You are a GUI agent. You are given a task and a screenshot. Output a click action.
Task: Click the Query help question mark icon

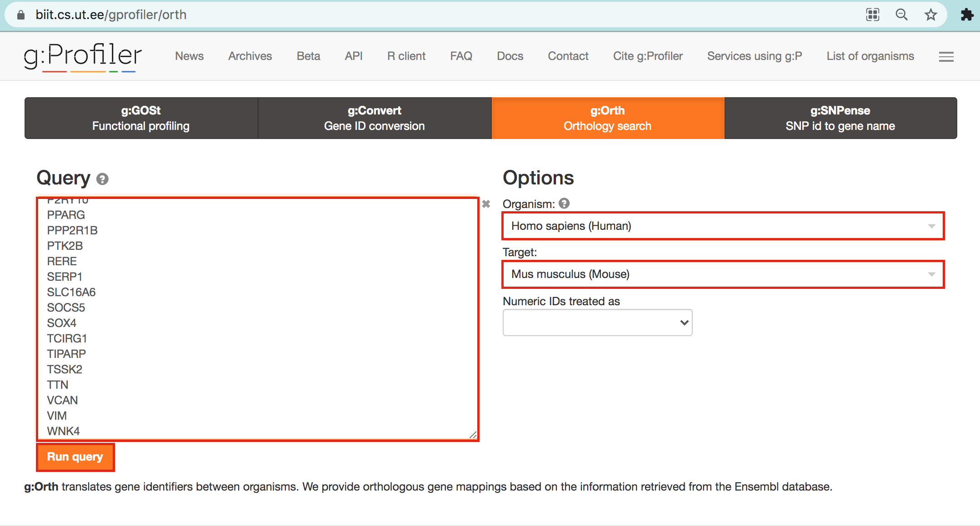click(102, 179)
